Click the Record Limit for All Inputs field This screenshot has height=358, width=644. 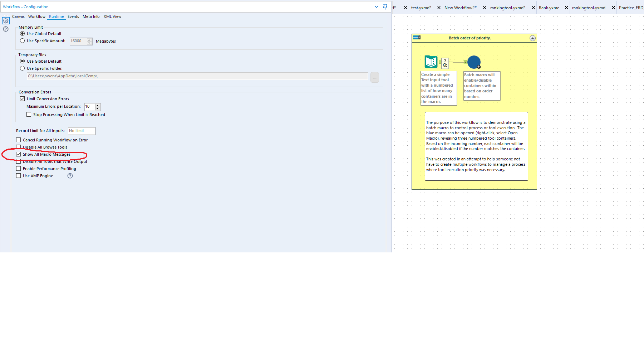(x=82, y=131)
